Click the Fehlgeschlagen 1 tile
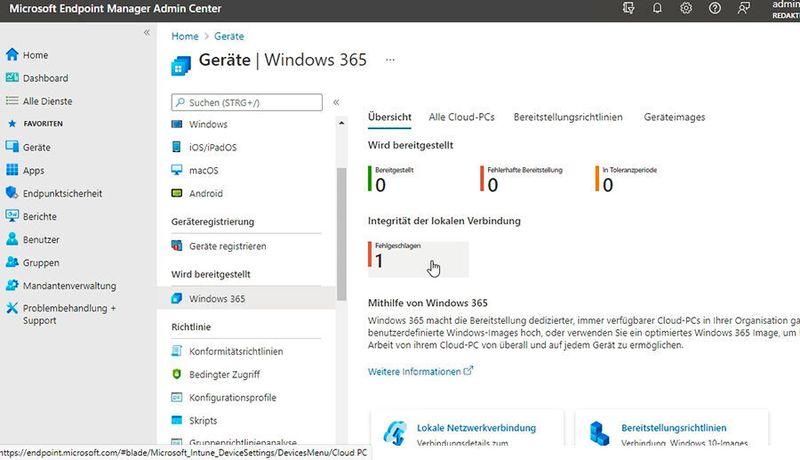The width and height of the screenshot is (800, 460). 418,259
